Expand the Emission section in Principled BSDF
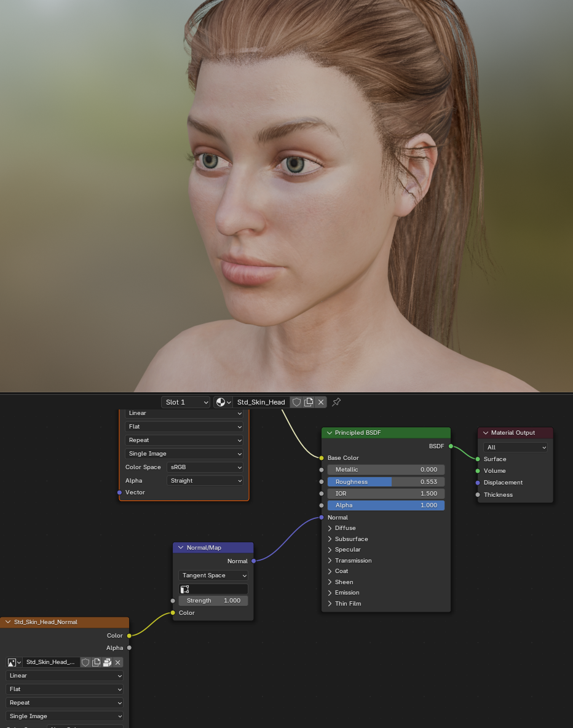Image resolution: width=573 pixels, height=728 pixels. pos(347,593)
